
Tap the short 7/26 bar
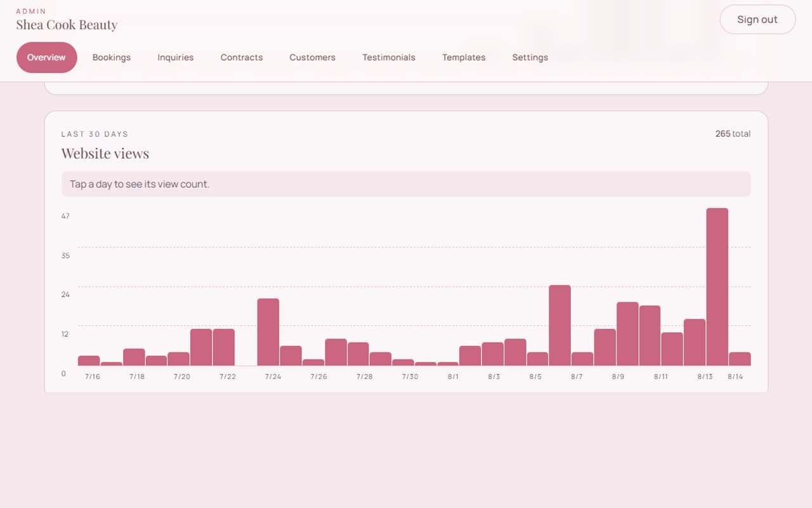[313, 363]
